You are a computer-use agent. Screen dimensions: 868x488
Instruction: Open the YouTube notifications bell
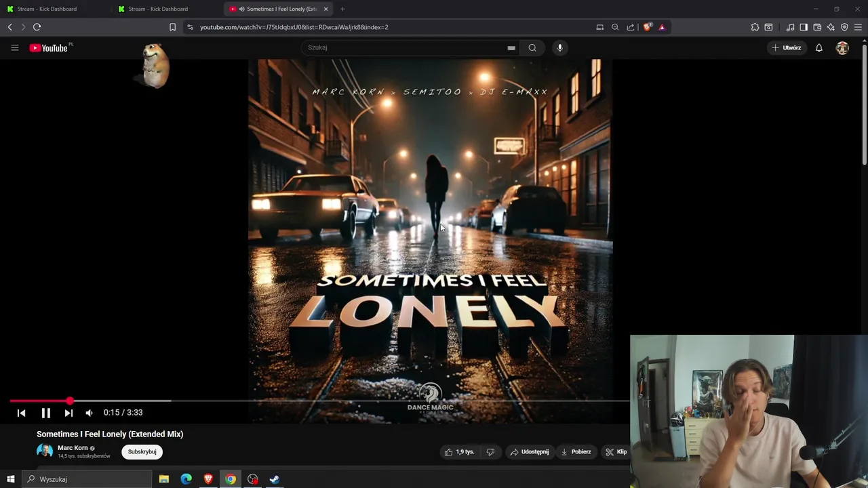coord(818,47)
